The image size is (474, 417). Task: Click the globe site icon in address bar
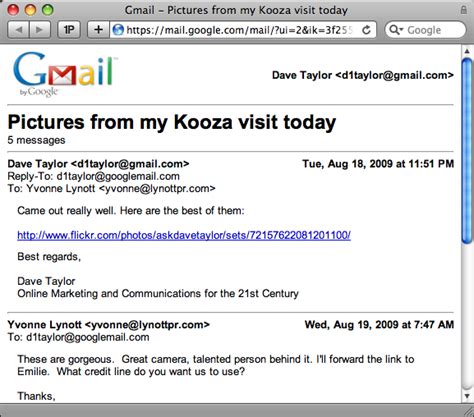[x=118, y=30]
